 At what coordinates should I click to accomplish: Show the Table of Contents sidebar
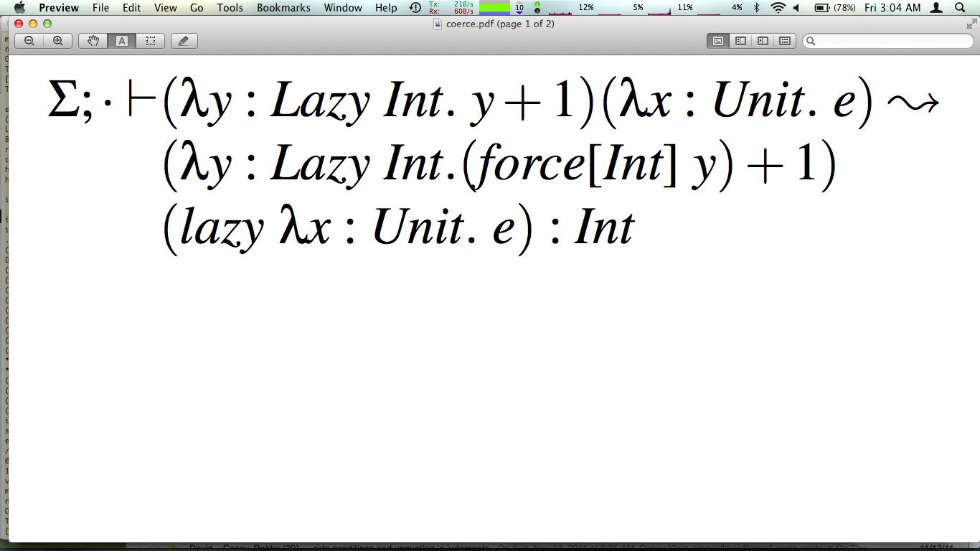point(763,41)
